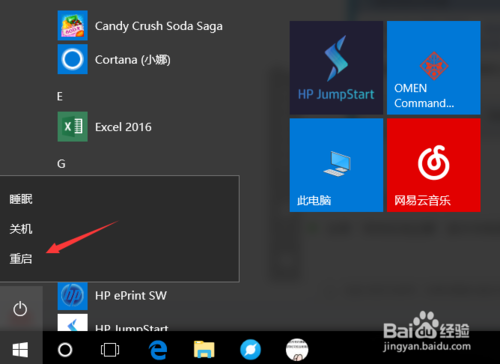The width and height of the screenshot is (500, 364).
Task: Open the 此电脑 (This PC) tile
Action: point(336,165)
